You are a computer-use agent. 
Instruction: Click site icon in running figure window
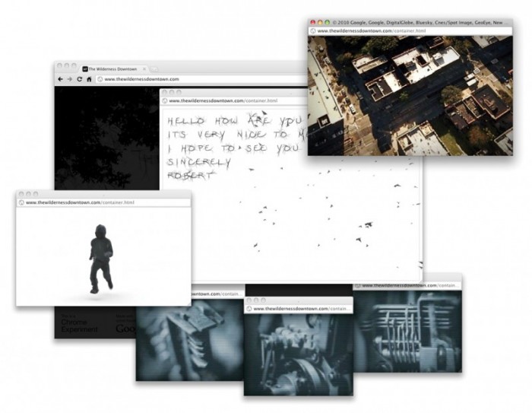coord(21,202)
